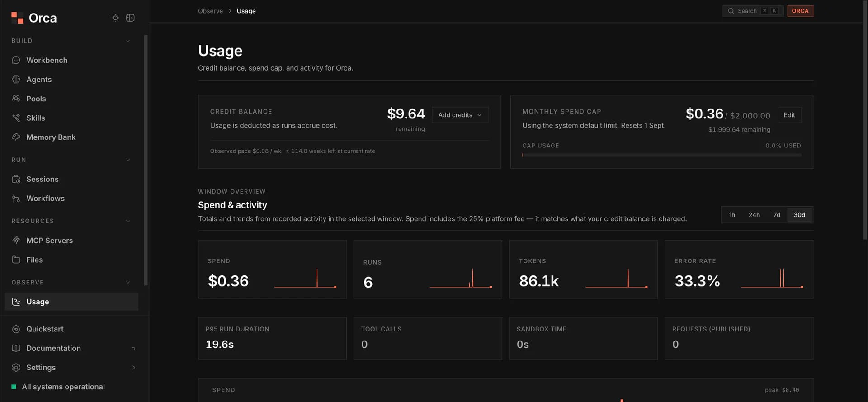Click the observed pace weeks-left text
This screenshot has height=402, width=868.
[292, 151]
